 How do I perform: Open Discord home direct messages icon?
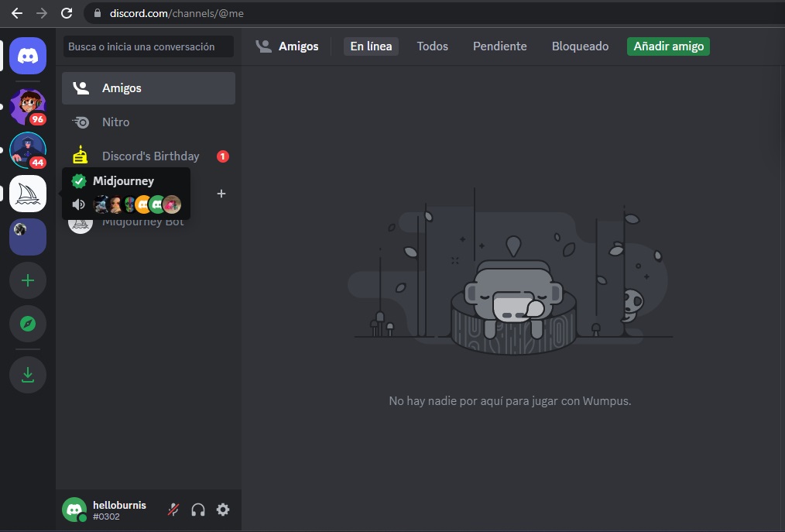28,56
